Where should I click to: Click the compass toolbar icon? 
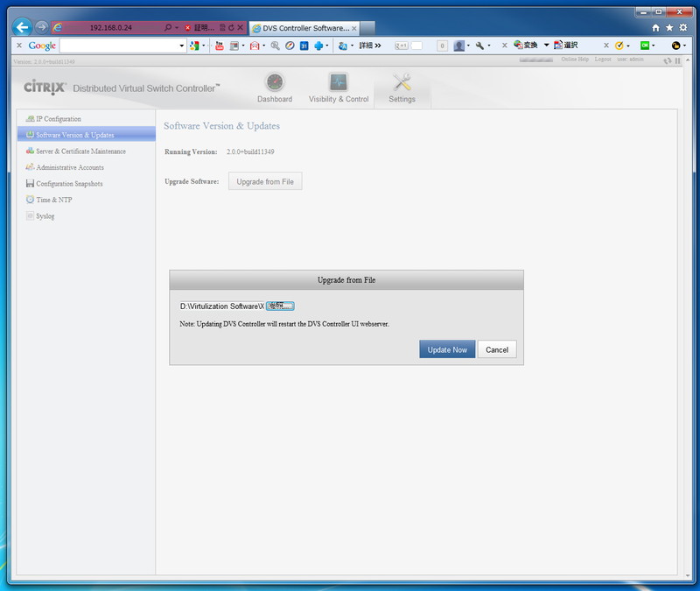point(290,46)
